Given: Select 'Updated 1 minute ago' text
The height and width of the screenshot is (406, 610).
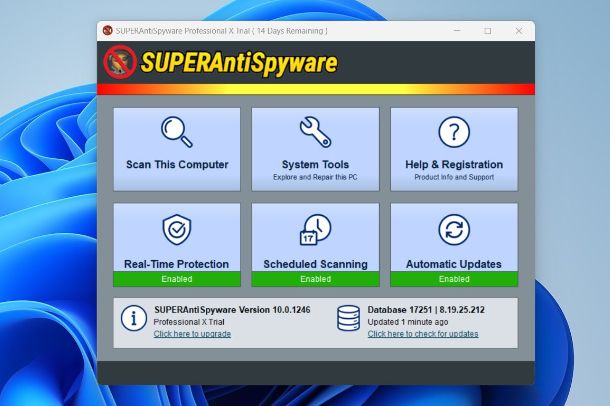Looking at the screenshot, I should click(x=408, y=322).
